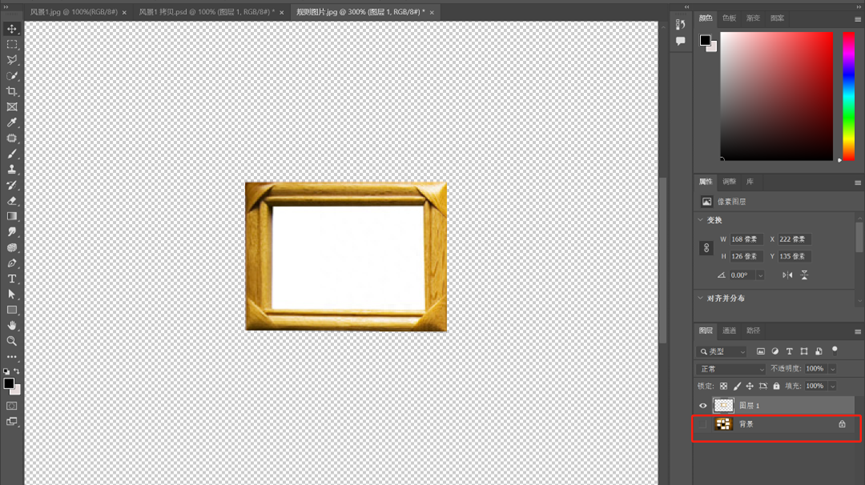Select the Zoom tool in toolbar
Viewport: 865px width, 485px height.
coord(12,341)
